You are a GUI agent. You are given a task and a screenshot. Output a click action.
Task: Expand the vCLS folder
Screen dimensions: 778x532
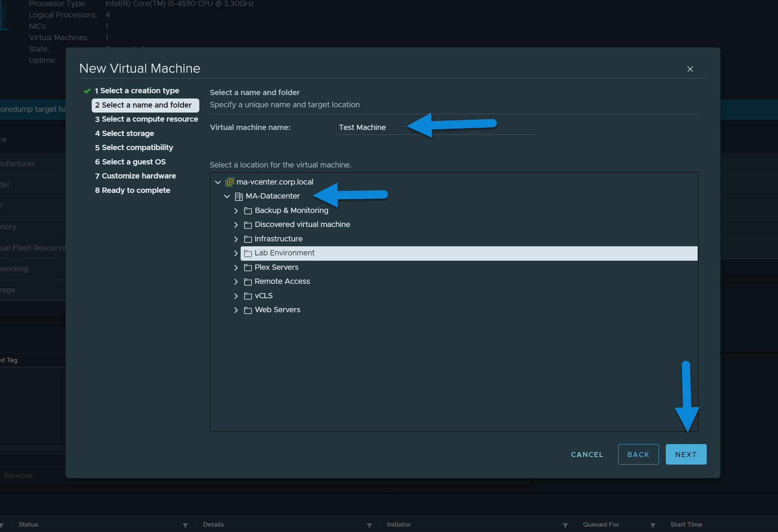pos(236,296)
